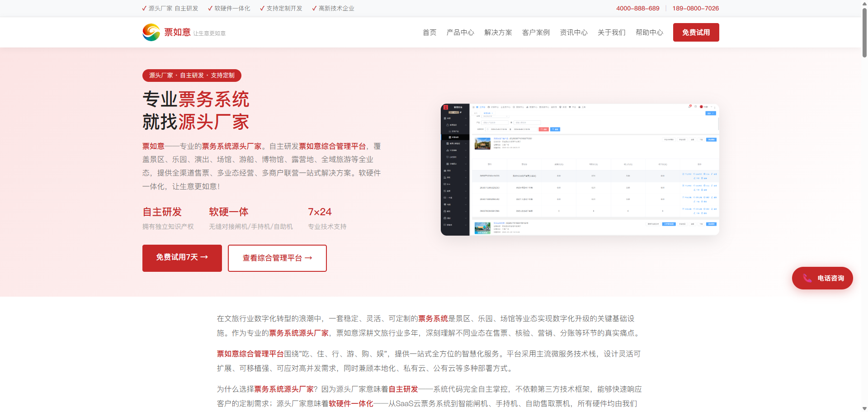Screen dimensions: 868x412
Task: Click the 票如意综合管理平台 link in hero text
Action: 332,146
